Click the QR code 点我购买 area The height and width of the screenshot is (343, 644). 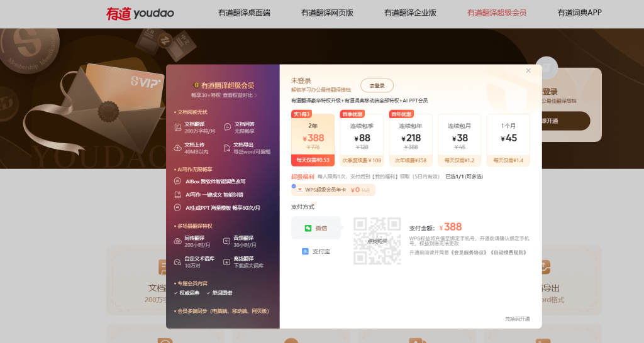click(x=377, y=241)
